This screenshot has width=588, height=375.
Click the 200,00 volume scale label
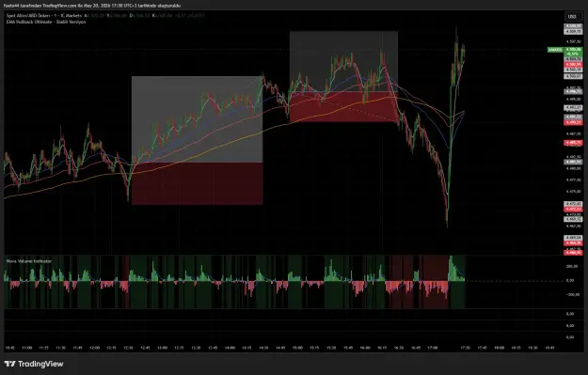click(572, 266)
